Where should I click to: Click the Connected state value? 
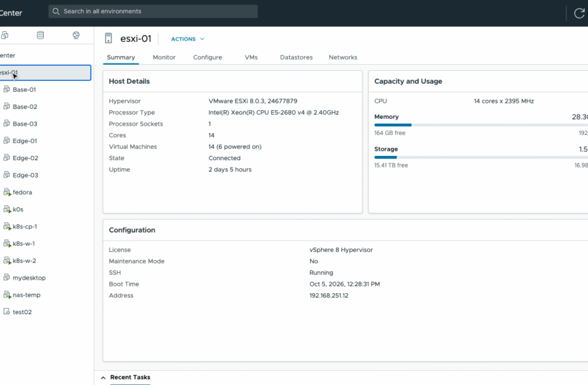tap(224, 158)
